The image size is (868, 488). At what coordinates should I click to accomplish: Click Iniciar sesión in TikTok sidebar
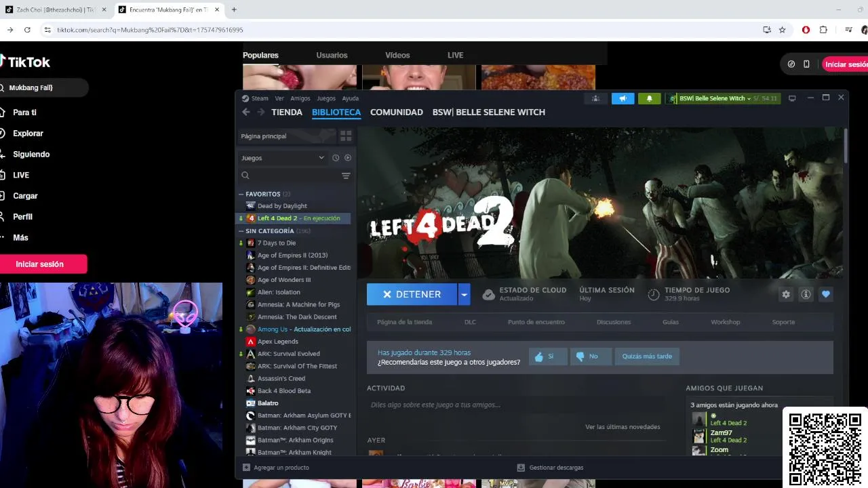click(x=43, y=264)
